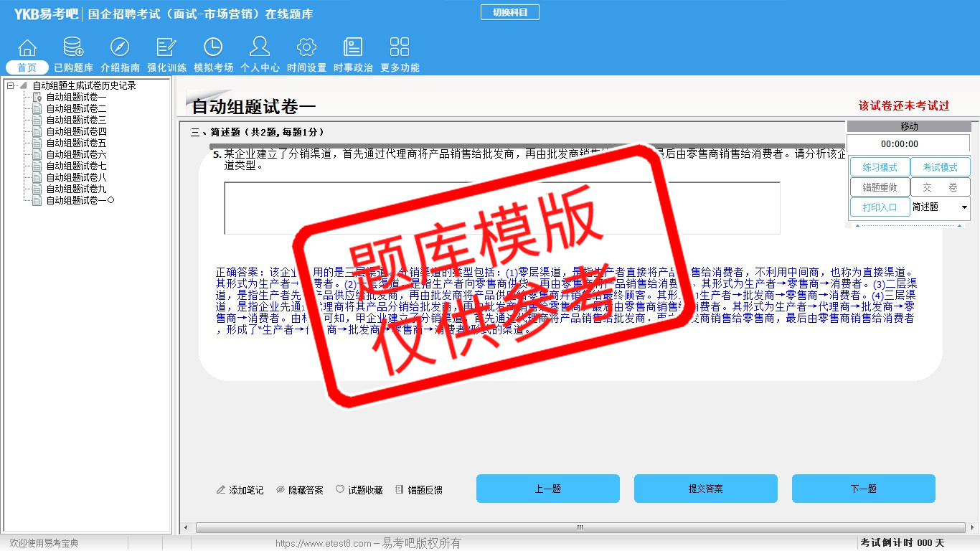The image size is (980, 551).
Task: Open the 首页 home icon
Action: pos(27,47)
